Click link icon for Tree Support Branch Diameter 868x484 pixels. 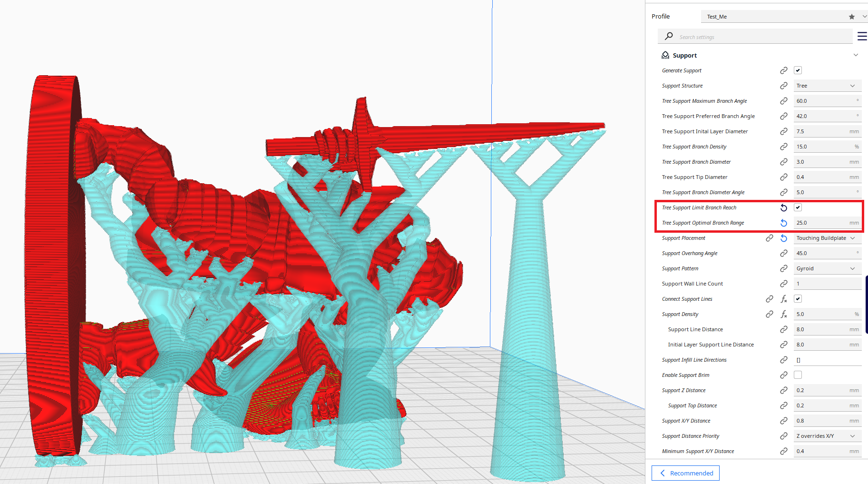click(783, 162)
